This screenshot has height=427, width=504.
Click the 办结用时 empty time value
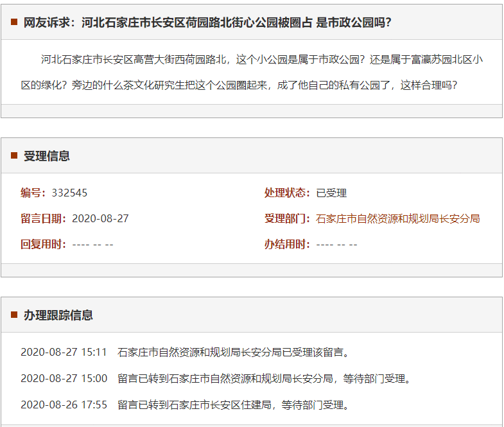pyautogui.click(x=336, y=244)
